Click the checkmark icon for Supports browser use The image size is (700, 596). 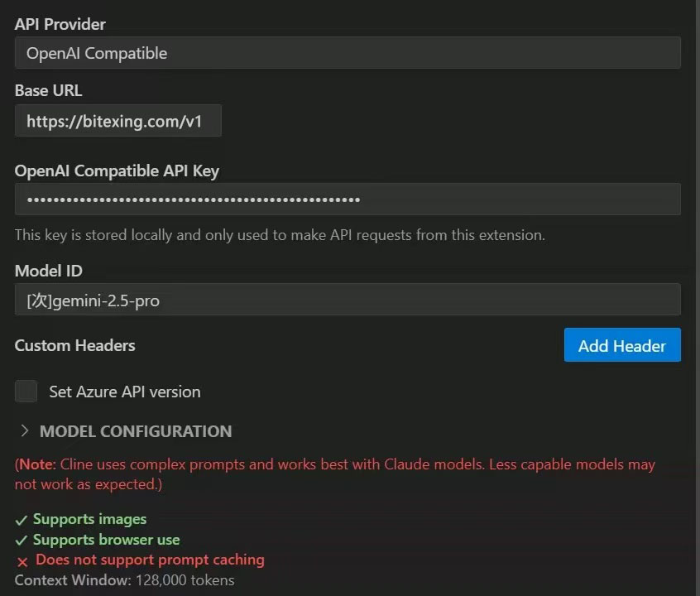pyautogui.click(x=22, y=541)
